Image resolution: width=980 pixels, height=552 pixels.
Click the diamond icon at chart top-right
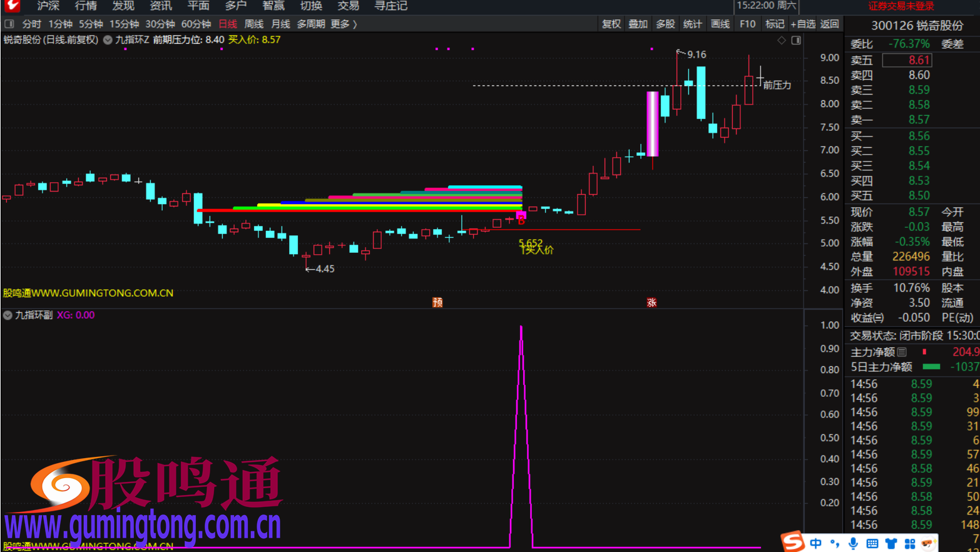(782, 41)
